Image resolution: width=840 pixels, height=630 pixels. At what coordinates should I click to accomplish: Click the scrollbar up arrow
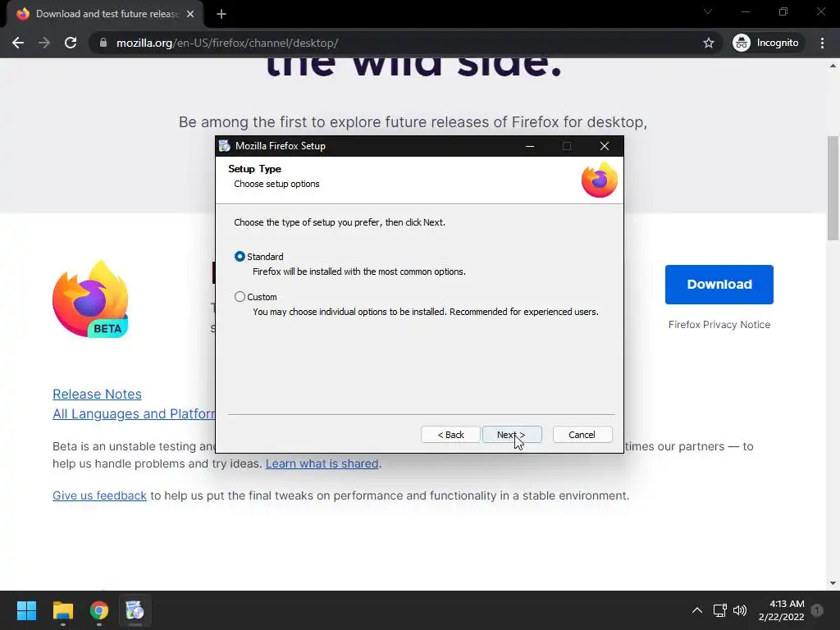833,66
